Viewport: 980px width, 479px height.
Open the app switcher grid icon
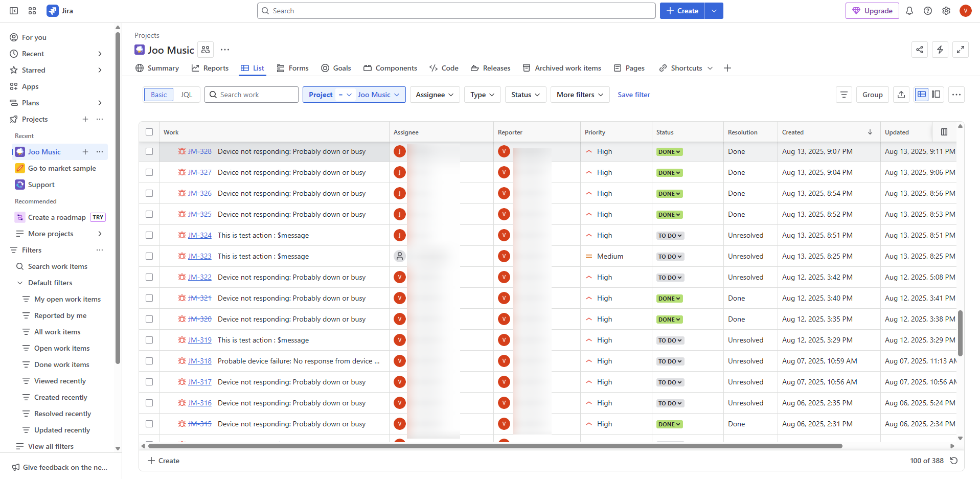pyautogui.click(x=32, y=11)
